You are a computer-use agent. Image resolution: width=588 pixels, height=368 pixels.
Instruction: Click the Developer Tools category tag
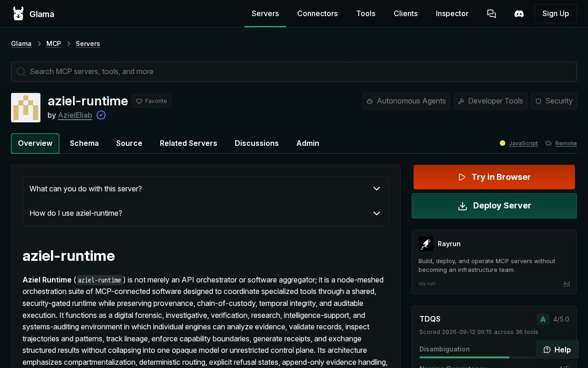pos(491,101)
